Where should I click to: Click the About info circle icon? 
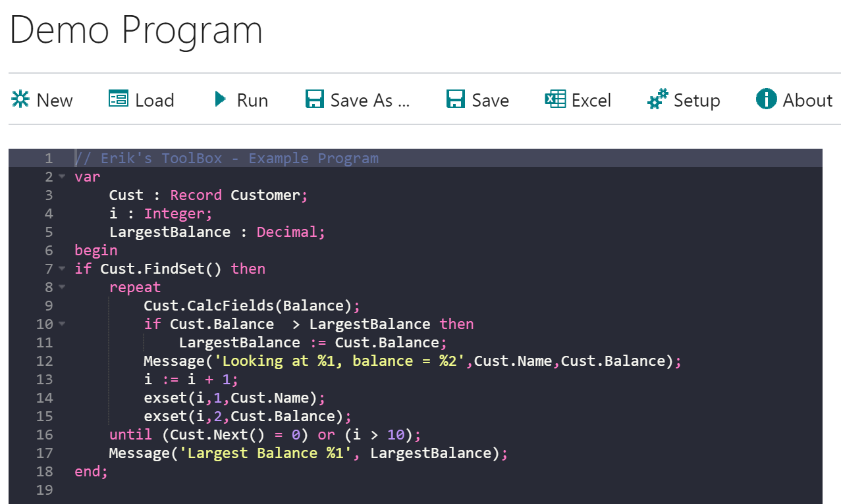(x=766, y=99)
